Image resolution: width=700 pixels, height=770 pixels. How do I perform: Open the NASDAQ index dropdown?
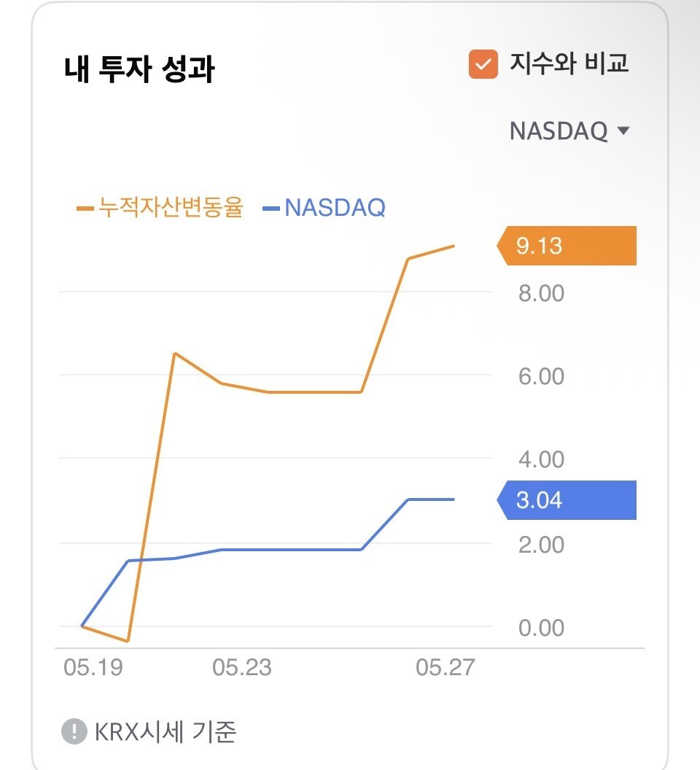coord(569,131)
